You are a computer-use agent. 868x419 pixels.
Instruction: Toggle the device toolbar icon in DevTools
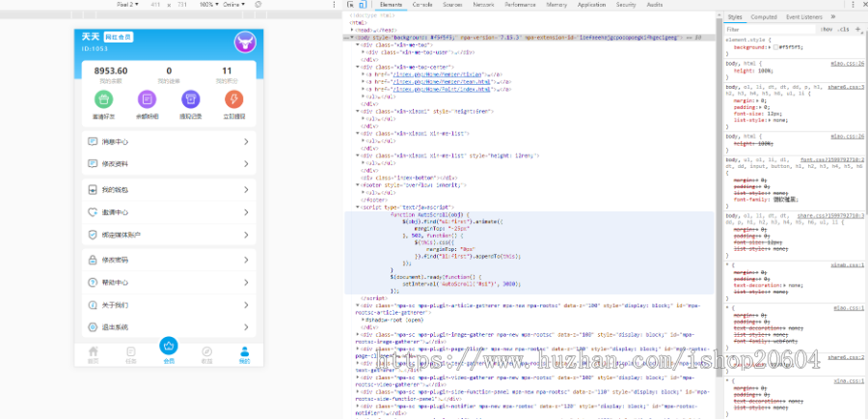362,5
